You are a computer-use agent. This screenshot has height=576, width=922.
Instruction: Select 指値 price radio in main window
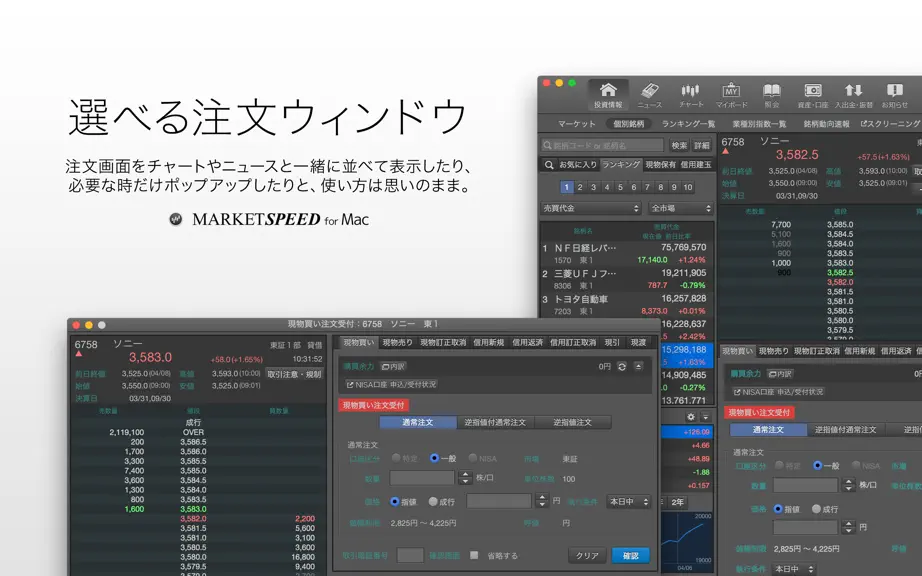(778, 509)
